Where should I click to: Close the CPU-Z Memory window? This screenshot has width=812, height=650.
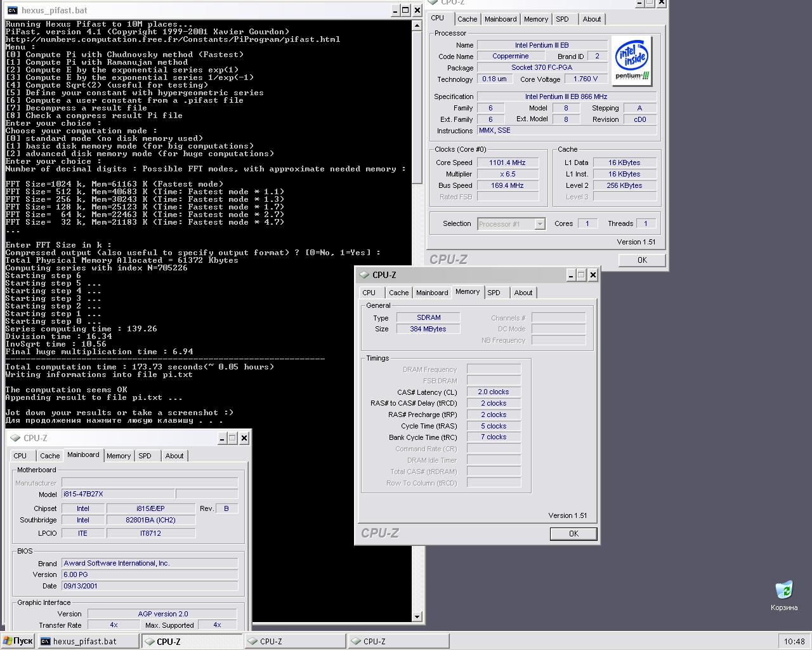[x=593, y=275]
